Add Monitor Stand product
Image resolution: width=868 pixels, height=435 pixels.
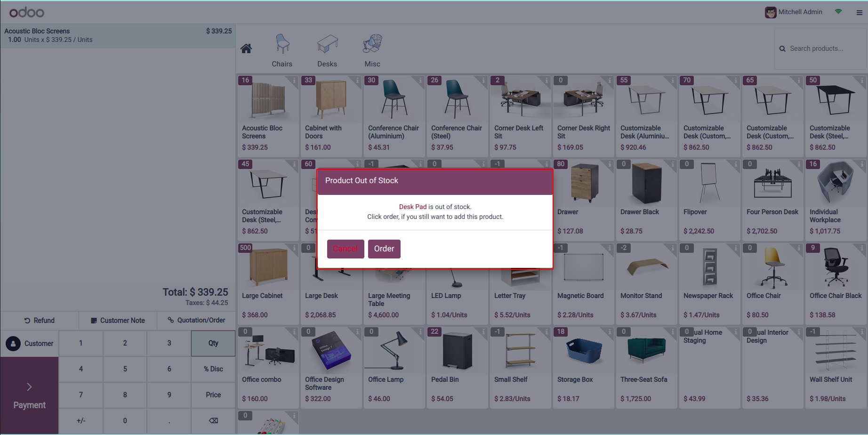coord(646,283)
